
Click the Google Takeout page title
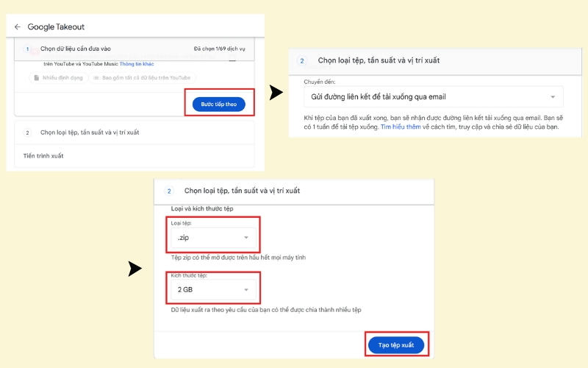tap(56, 27)
